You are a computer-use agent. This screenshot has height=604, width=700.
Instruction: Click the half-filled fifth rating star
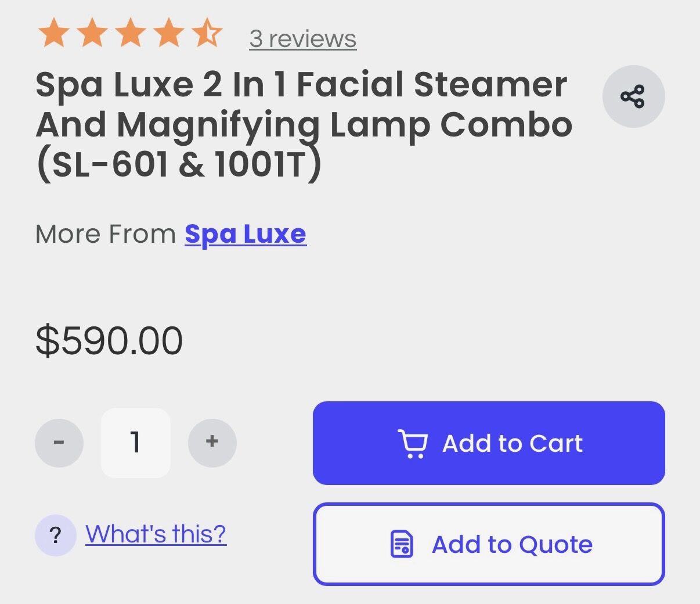pos(207,33)
